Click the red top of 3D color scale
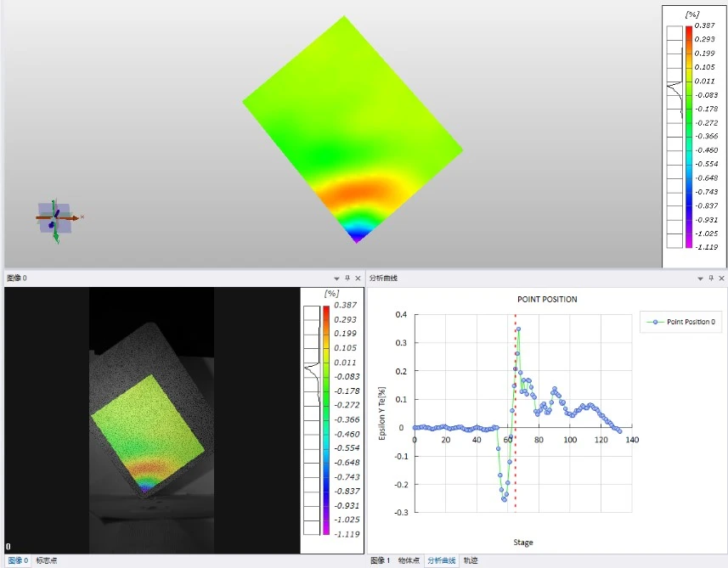The width and height of the screenshot is (728, 568). click(x=688, y=31)
